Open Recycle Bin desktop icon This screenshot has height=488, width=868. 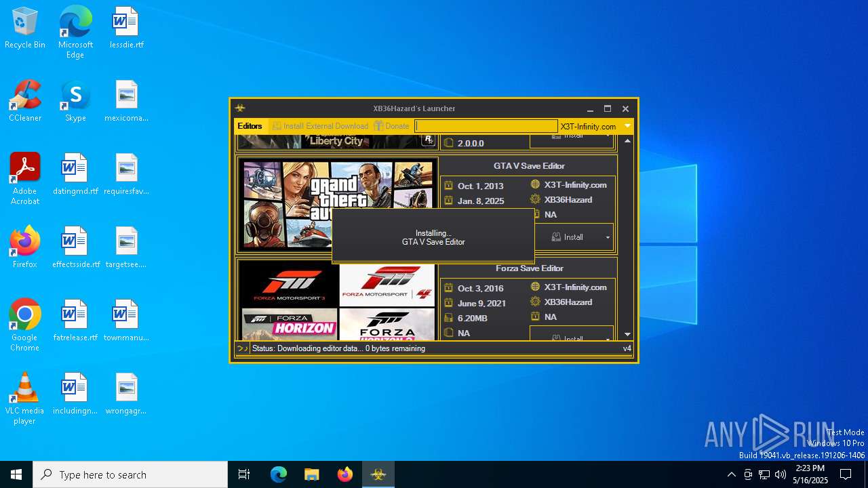(x=25, y=28)
